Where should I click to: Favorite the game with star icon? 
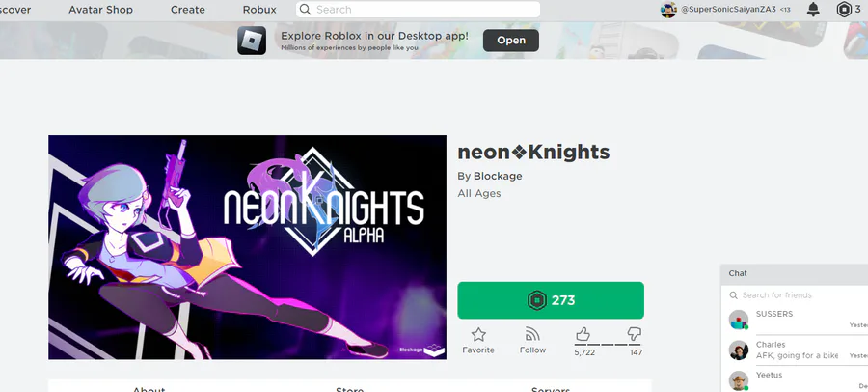click(x=478, y=335)
